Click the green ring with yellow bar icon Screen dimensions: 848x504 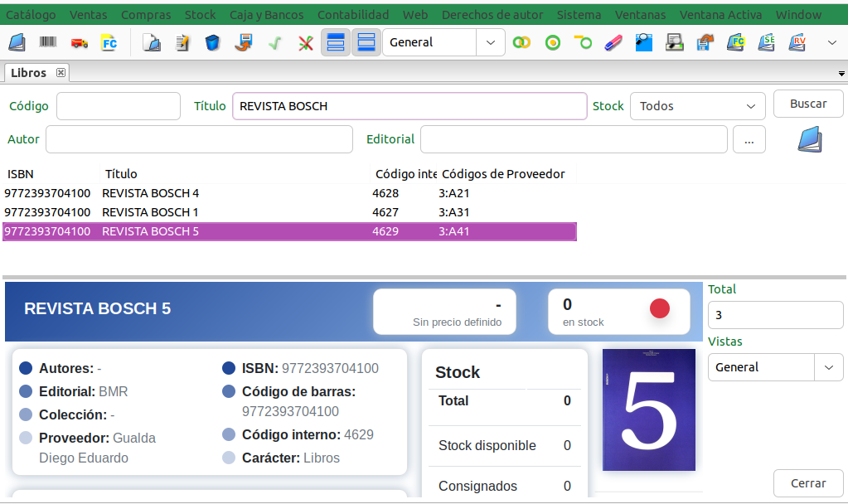pos(583,42)
